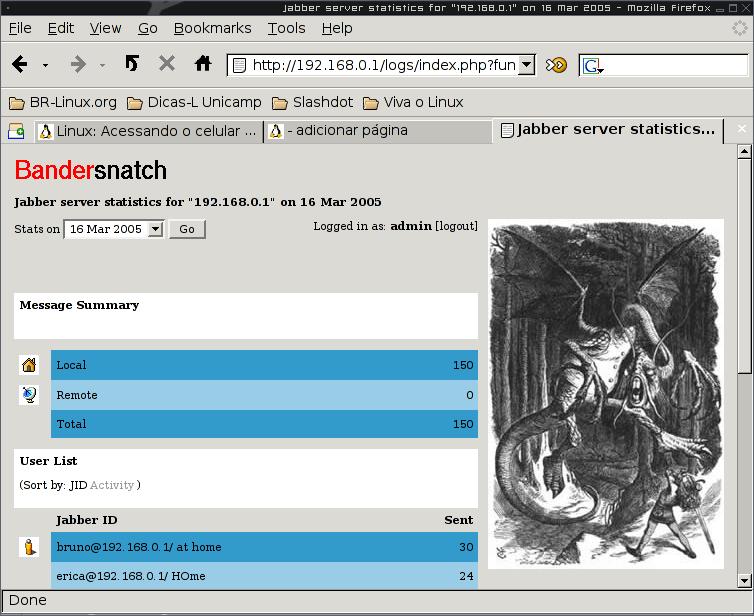Screen dimensions: 754x616
Task: Click the Remote messages globe icon
Action: point(29,395)
